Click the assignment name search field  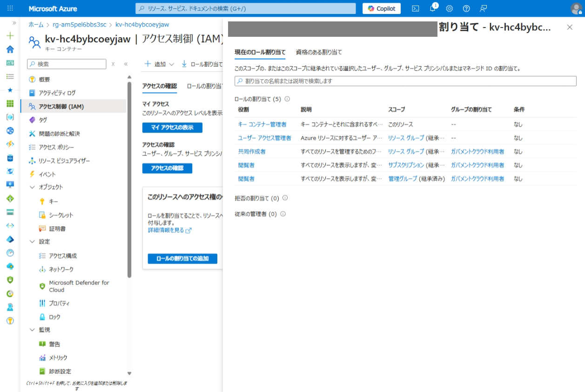tap(405, 81)
